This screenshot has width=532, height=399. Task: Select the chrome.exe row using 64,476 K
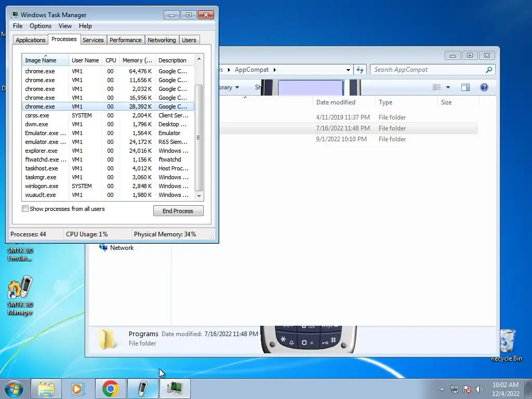(x=108, y=71)
